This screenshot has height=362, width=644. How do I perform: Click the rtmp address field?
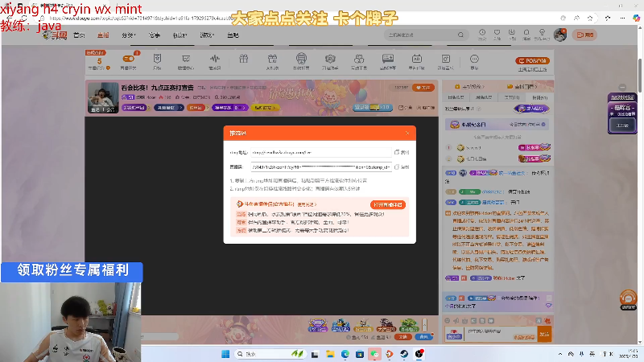point(321,152)
